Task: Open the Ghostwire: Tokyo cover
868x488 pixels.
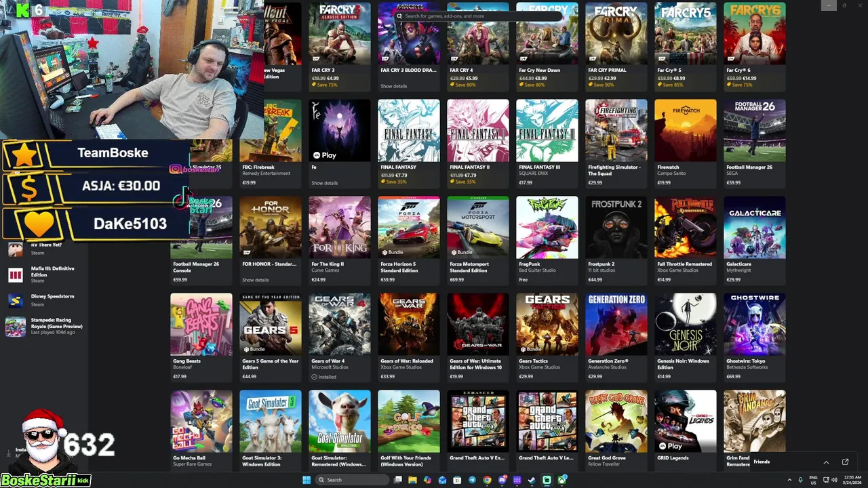Action: click(x=755, y=324)
